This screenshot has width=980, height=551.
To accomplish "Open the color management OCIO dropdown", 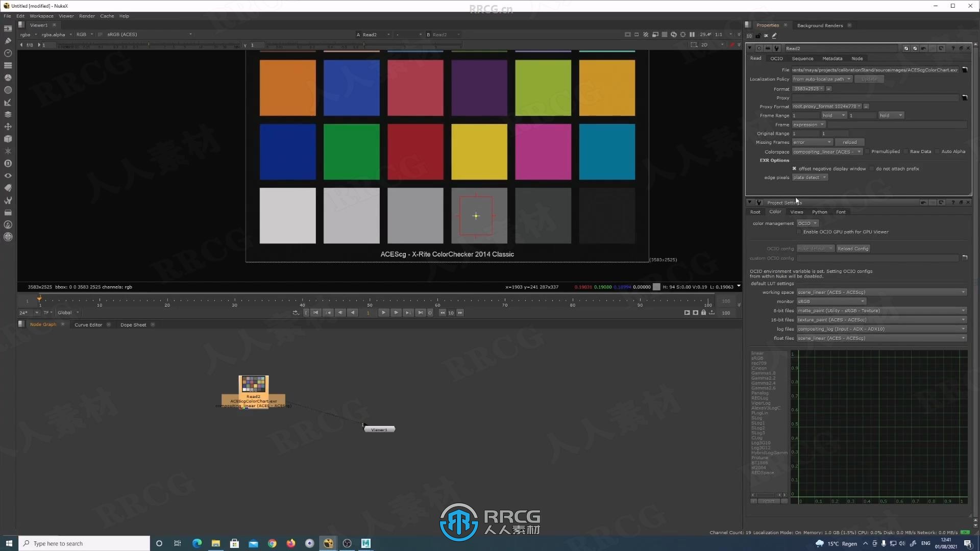I will (x=808, y=223).
